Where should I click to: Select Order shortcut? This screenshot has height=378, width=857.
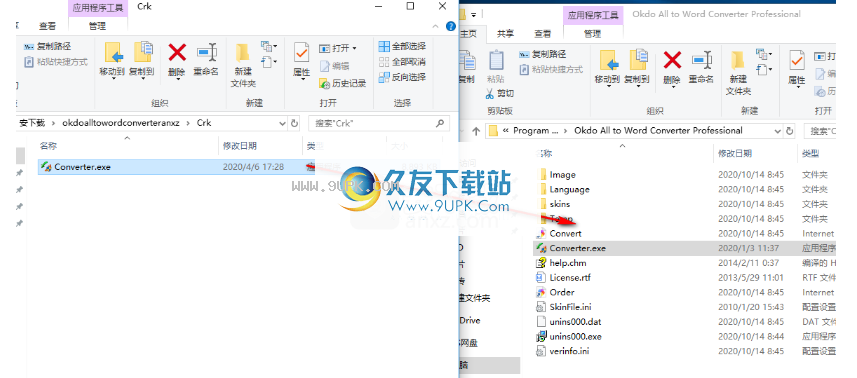pyautogui.click(x=555, y=292)
